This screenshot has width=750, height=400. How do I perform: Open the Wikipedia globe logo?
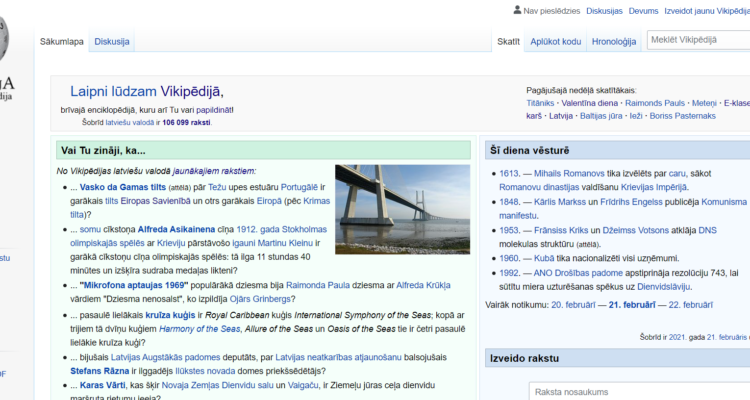click(x=3, y=39)
